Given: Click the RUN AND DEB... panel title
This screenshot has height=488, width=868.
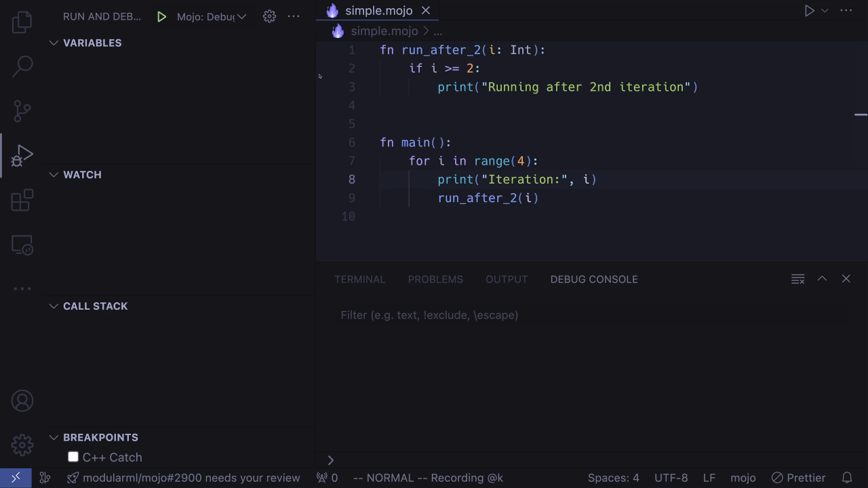Looking at the screenshot, I should tap(102, 17).
